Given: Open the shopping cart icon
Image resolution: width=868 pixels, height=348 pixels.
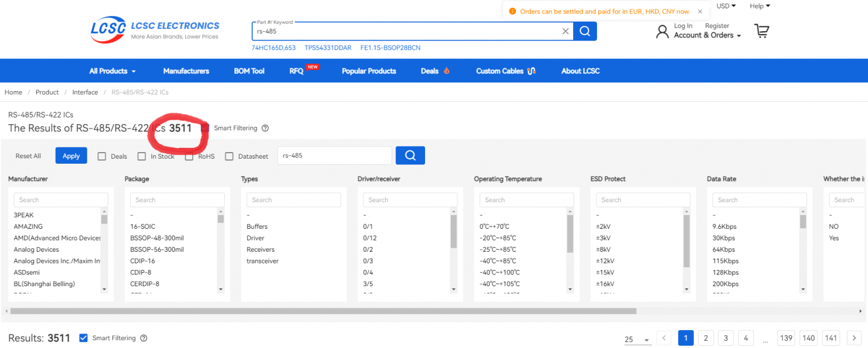Looking at the screenshot, I should (x=762, y=31).
